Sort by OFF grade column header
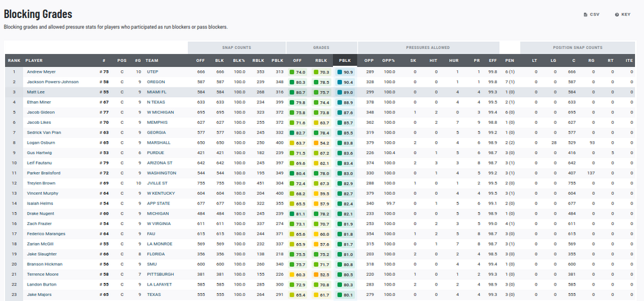The image size is (644, 301). [x=297, y=61]
